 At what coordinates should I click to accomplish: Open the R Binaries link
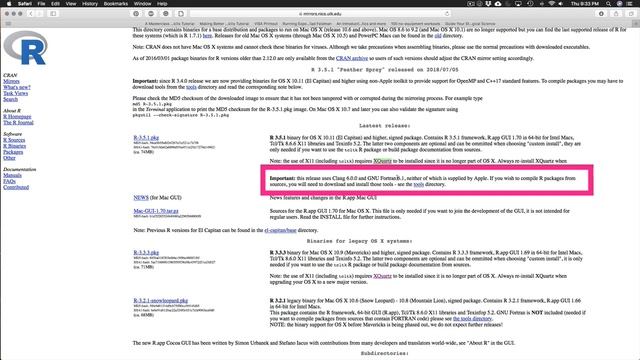(x=15, y=146)
